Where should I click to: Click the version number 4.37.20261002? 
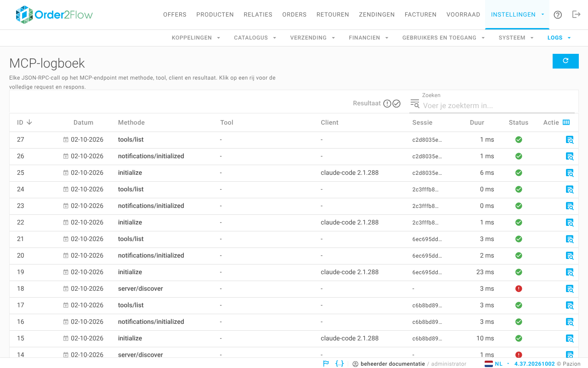[535, 364]
